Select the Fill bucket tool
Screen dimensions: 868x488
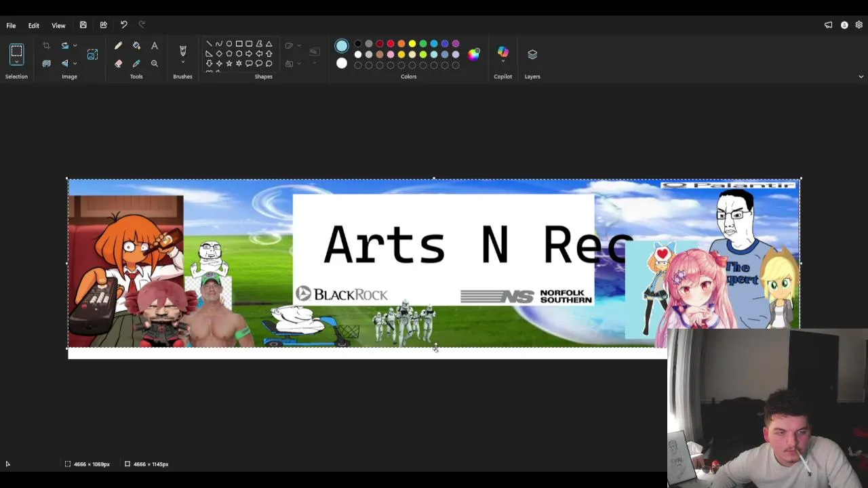136,45
